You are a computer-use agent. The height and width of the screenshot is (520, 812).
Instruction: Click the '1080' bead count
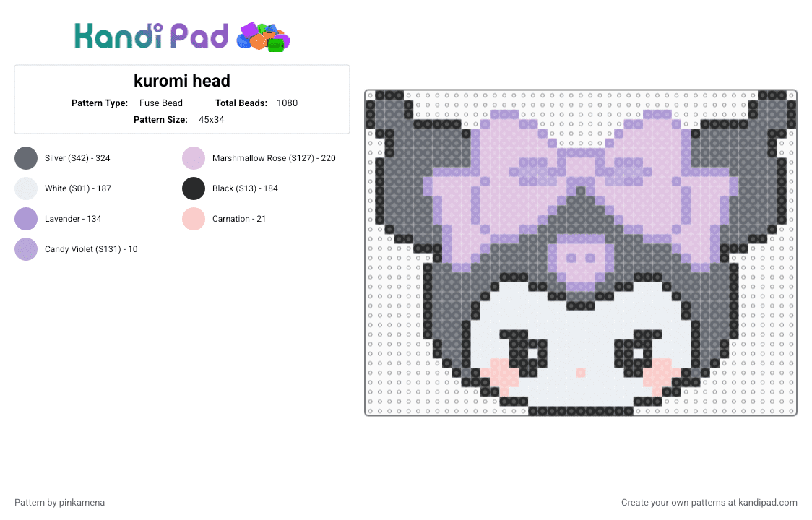click(288, 103)
